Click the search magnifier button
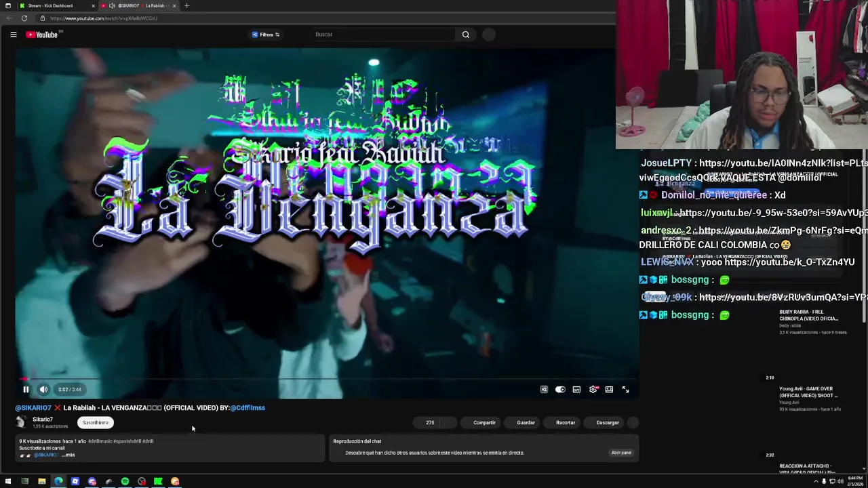The image size is (868, 488). (x=465, y=35)
